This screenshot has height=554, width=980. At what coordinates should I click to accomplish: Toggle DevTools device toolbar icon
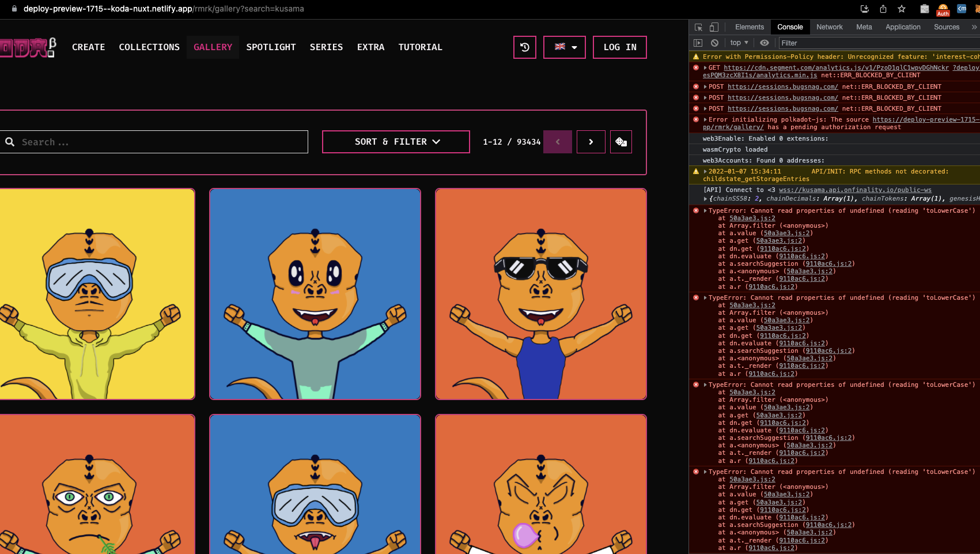714,27
